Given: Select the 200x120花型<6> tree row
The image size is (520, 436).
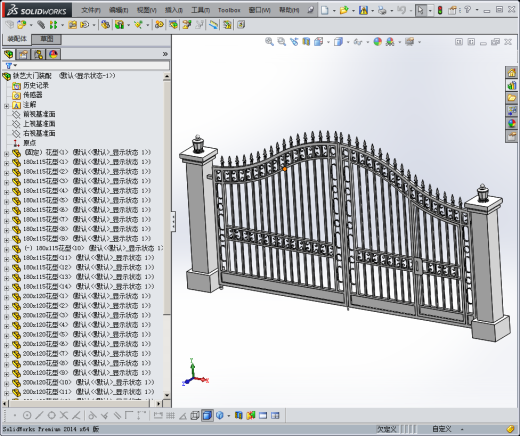Looking at the screenshot, I should (x=81, y=344).
